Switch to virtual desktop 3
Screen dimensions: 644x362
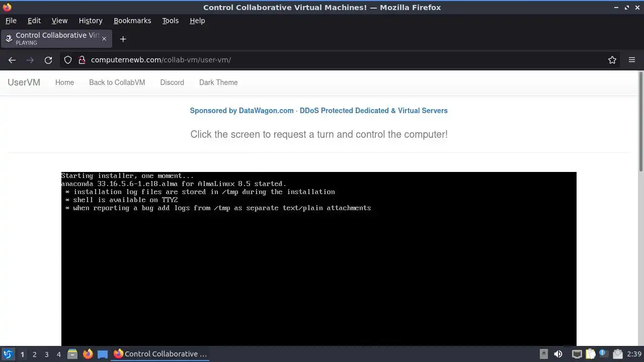coord(46,354)
